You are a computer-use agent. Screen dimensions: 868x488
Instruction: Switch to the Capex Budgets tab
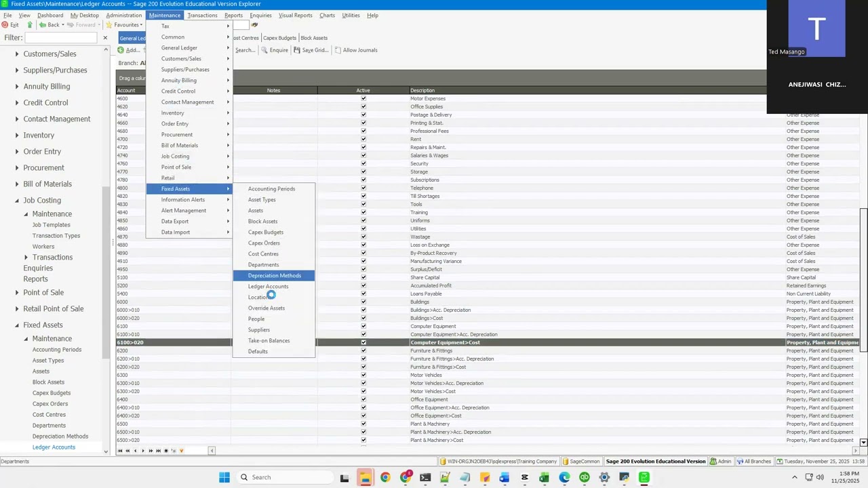[279, 38]
